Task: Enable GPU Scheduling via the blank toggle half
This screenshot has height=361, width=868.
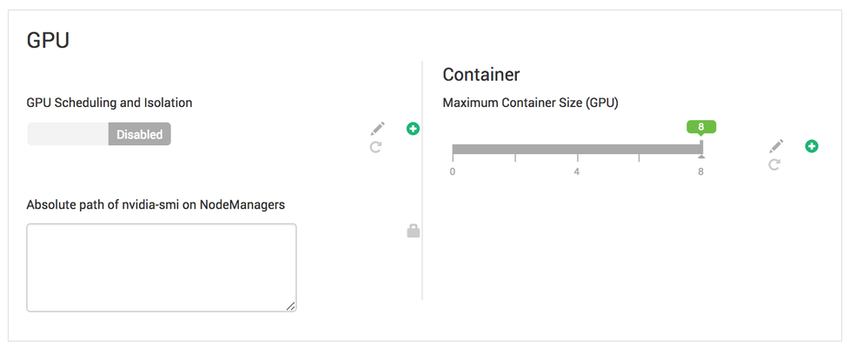Action: (x=68, y=134)
